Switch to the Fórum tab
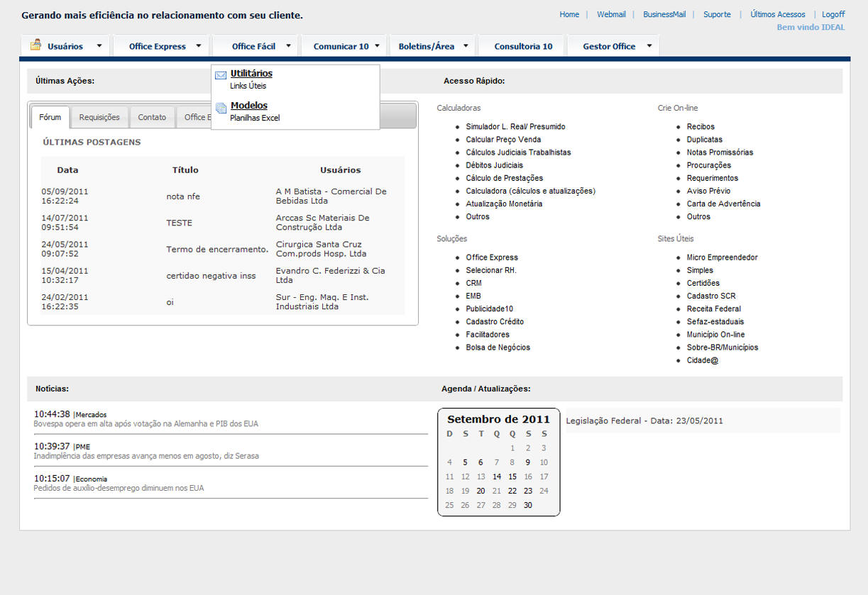 coord(50,117)
